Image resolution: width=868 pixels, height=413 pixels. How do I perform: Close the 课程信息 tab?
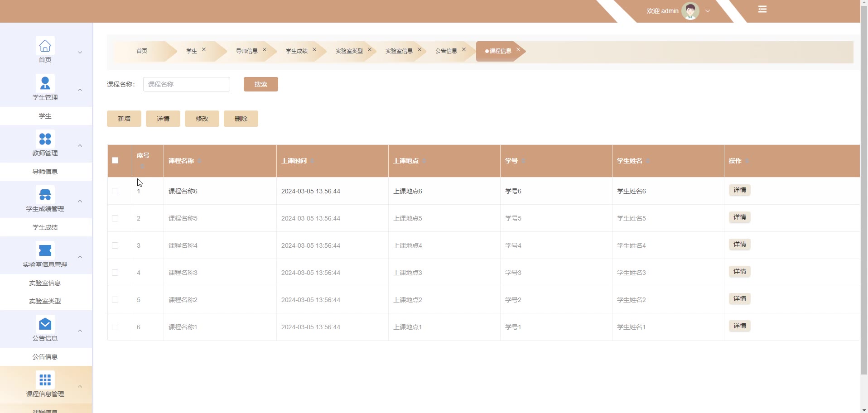518,50
